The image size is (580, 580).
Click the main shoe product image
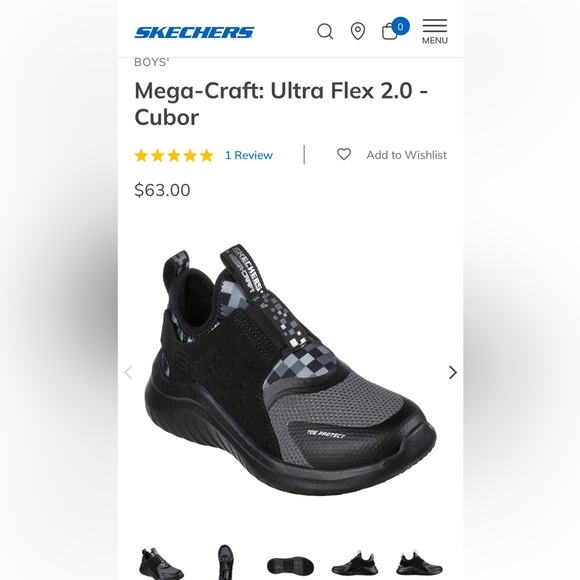(x=290, y=370)
